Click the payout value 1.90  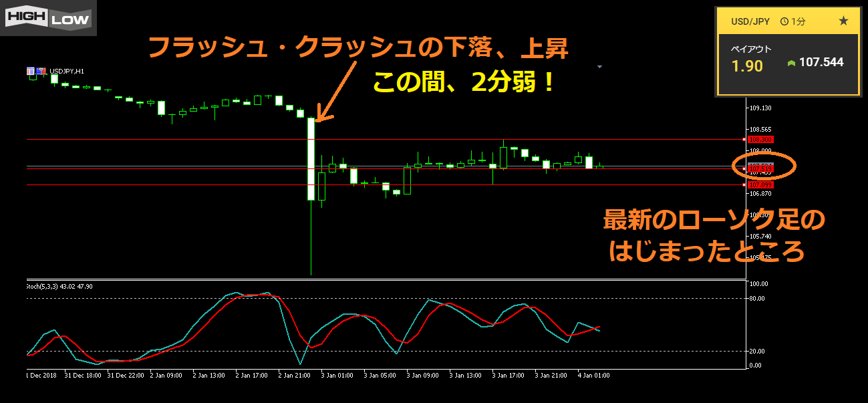746,66
